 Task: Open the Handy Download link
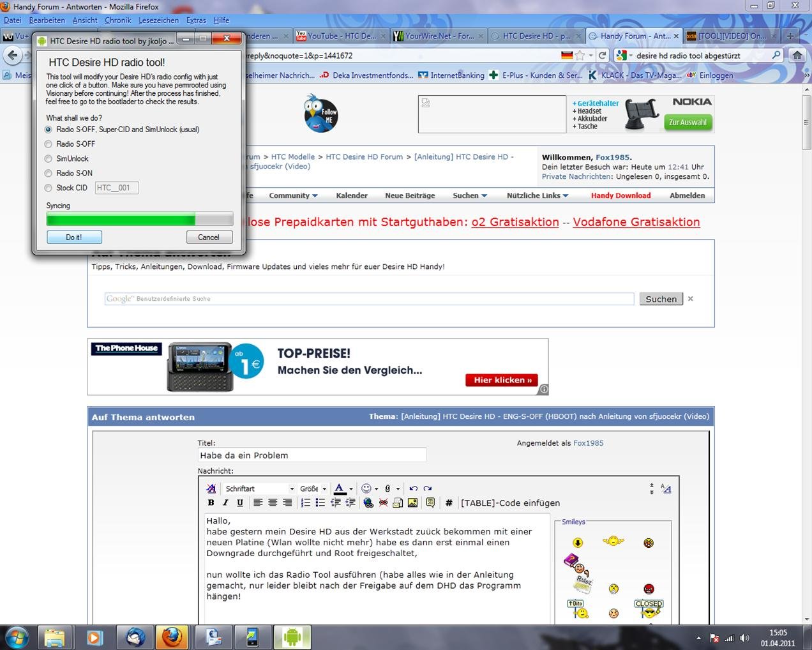point(620,195)
